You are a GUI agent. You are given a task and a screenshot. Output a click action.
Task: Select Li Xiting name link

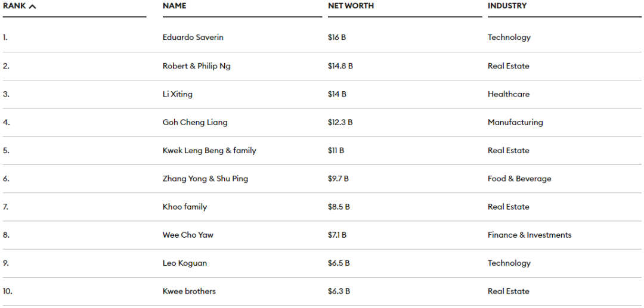coord(177,94)
